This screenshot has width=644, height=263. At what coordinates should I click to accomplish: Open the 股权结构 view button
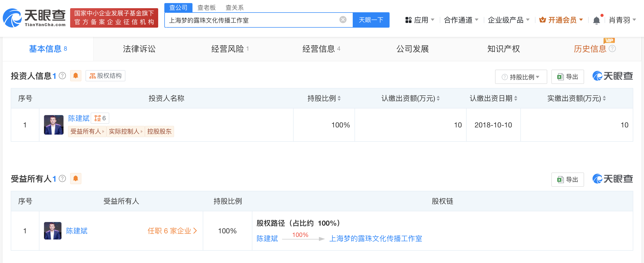click(105, 76)
